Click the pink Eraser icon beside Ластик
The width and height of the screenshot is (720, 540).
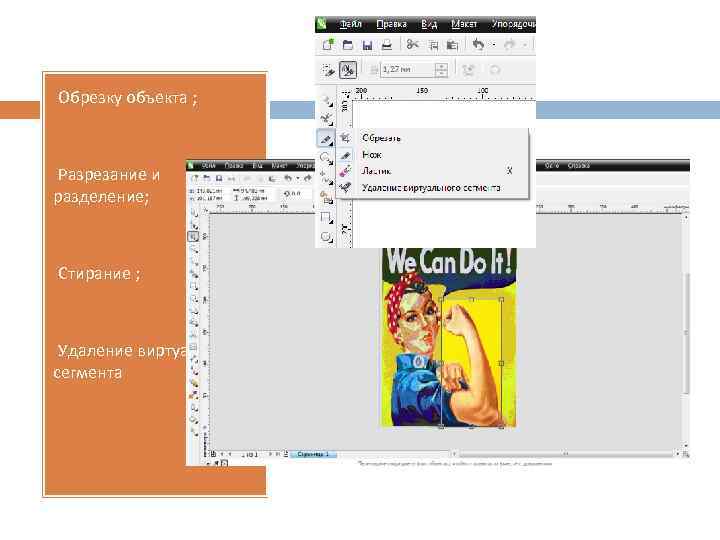coord(345,171)
